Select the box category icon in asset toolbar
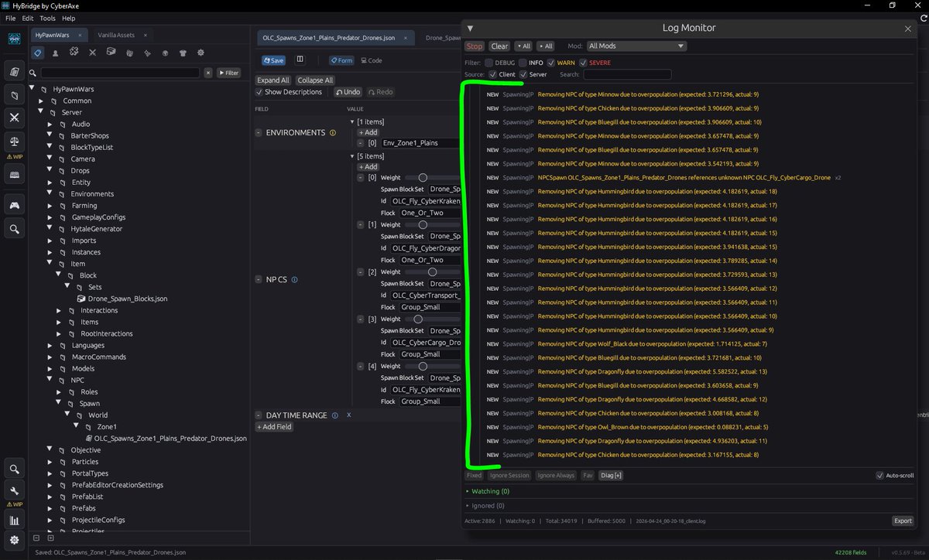Image resolution: width=929 pixels, height=560 pixels. pyautogui.click(x=111, y=53)
